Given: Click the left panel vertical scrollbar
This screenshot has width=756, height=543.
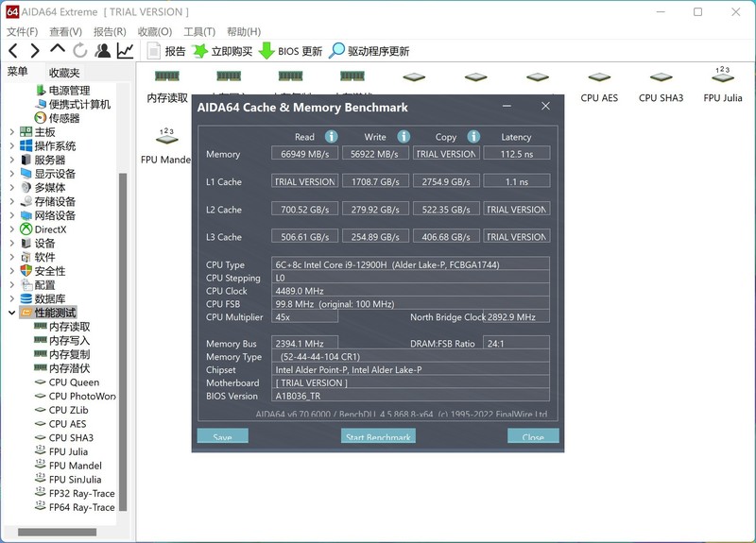Looking at the screenshot, I should (122, 331).
